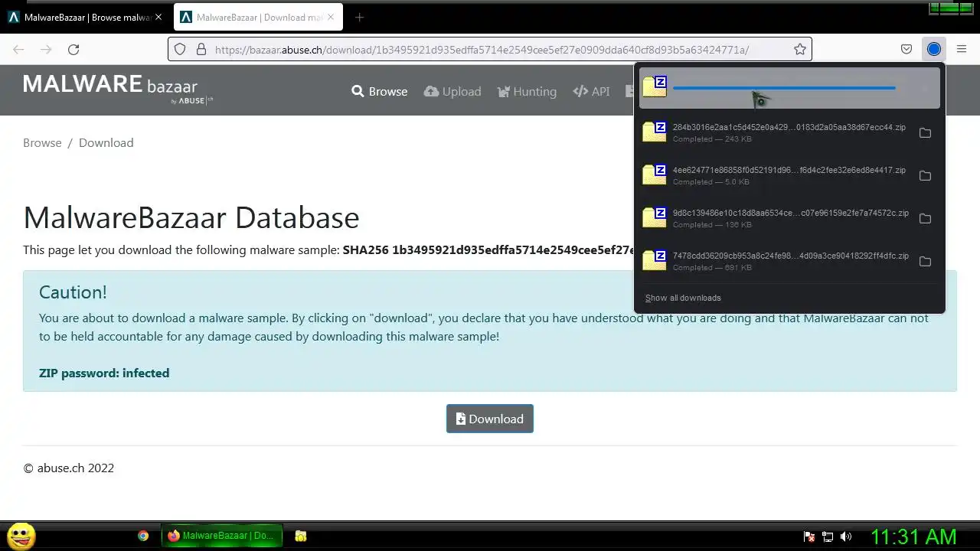This screenshot has width=980, height=551.
Task: Click the blue Downloads toolbar button
Action: point(934,49)
